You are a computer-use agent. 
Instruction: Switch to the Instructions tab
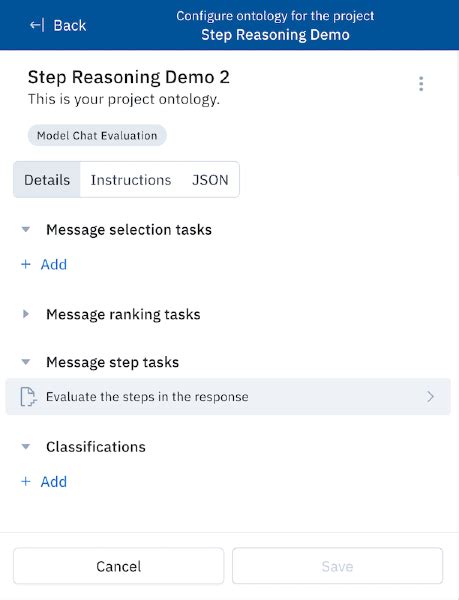pos(131,180)
